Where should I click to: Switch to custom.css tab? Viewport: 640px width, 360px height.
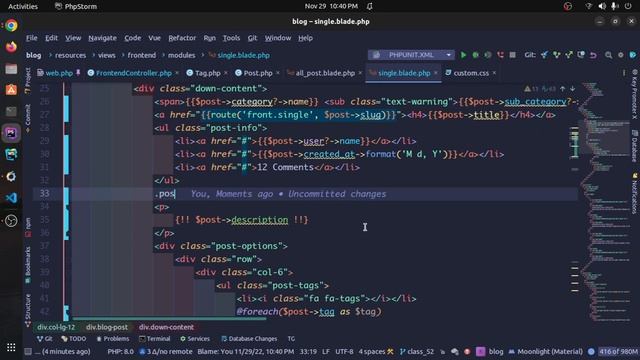point(471,73)
